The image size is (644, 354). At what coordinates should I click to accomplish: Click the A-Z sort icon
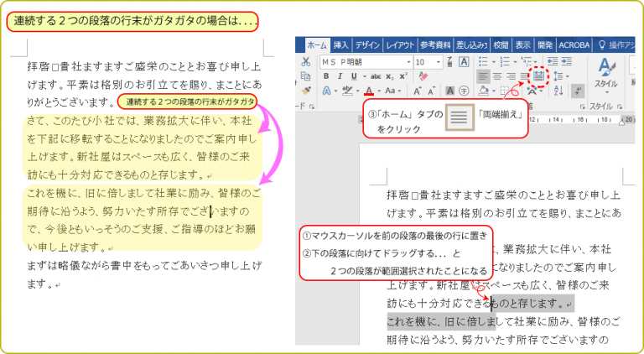click(558, 91)
